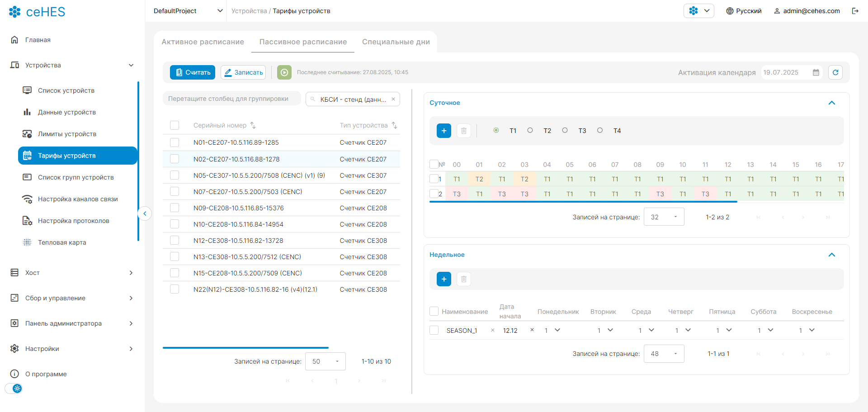Click the refresh icon beside calendar activation date
This screenshot has width=868, height=412.
[x=835, y=72]
